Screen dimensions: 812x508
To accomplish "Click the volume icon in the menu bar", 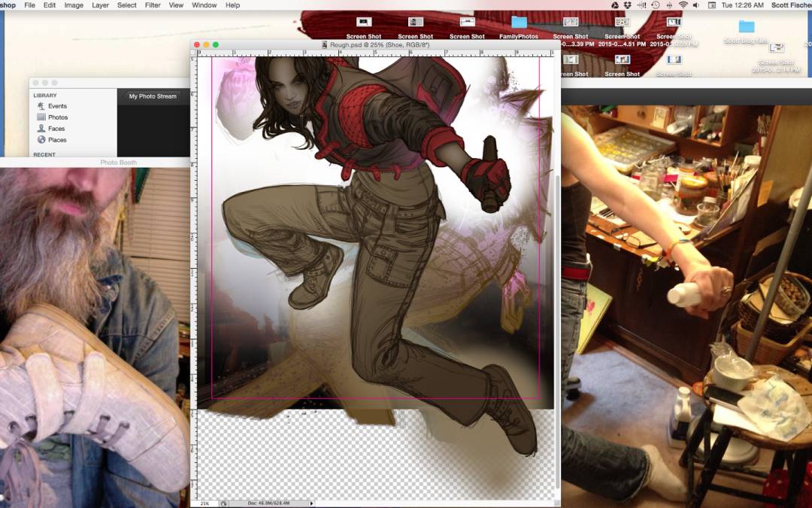I will [696, 5].
